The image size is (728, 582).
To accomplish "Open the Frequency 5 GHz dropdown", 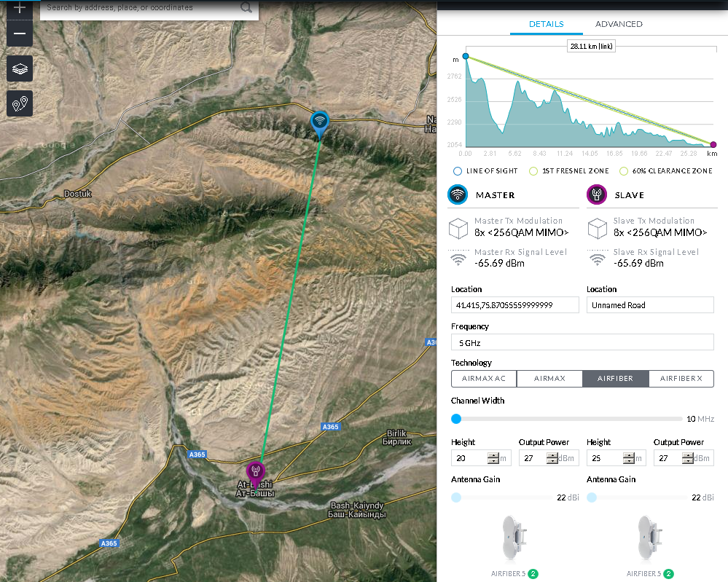I will point(582,342).
